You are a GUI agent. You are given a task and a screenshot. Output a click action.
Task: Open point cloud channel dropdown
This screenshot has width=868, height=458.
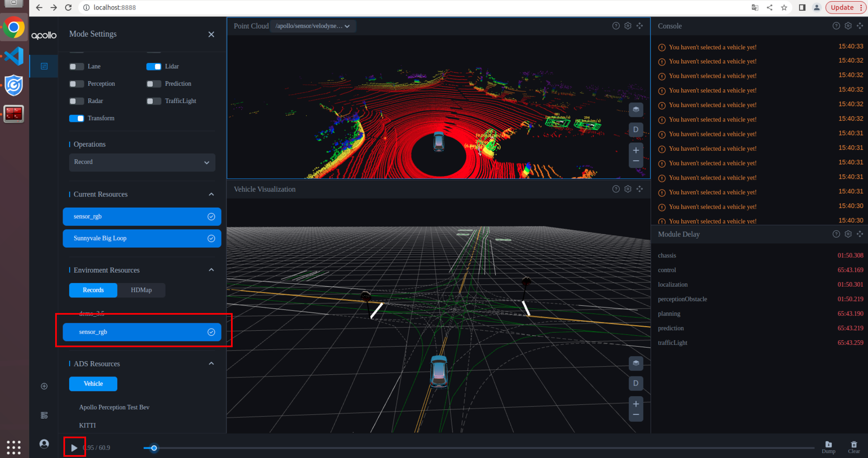tap(313, 26)
